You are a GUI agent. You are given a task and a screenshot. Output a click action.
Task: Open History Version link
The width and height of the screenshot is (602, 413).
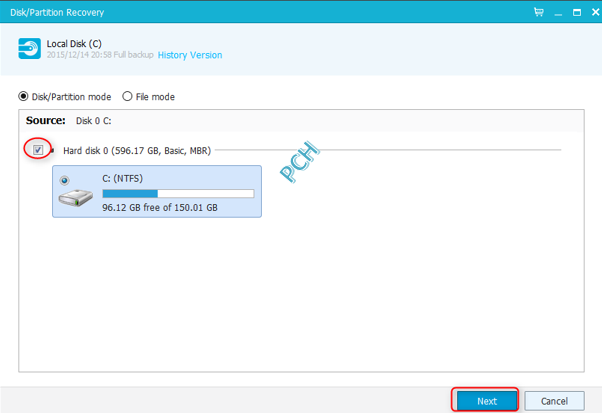[x=190, y=55]
